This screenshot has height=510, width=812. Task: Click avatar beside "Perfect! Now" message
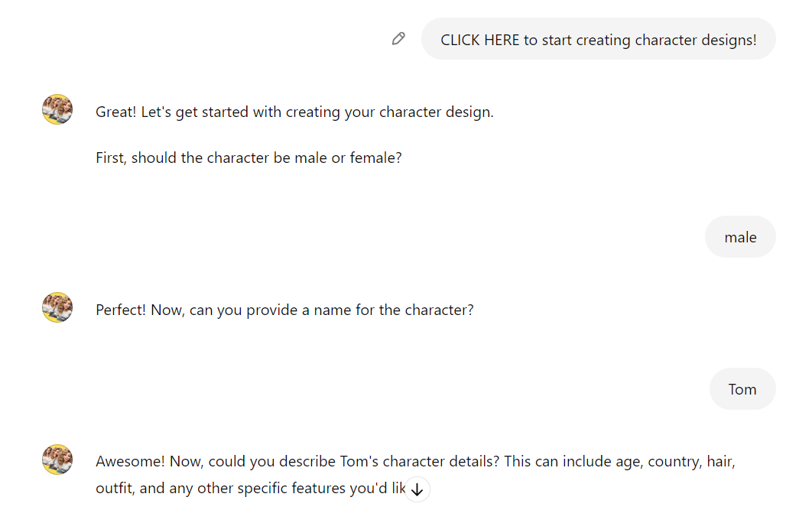click(x=57, y=307)
